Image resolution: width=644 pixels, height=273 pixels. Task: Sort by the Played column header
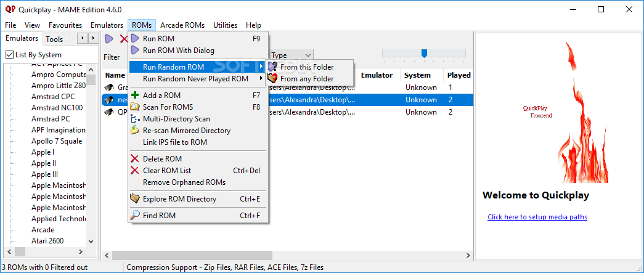[459, 75]
